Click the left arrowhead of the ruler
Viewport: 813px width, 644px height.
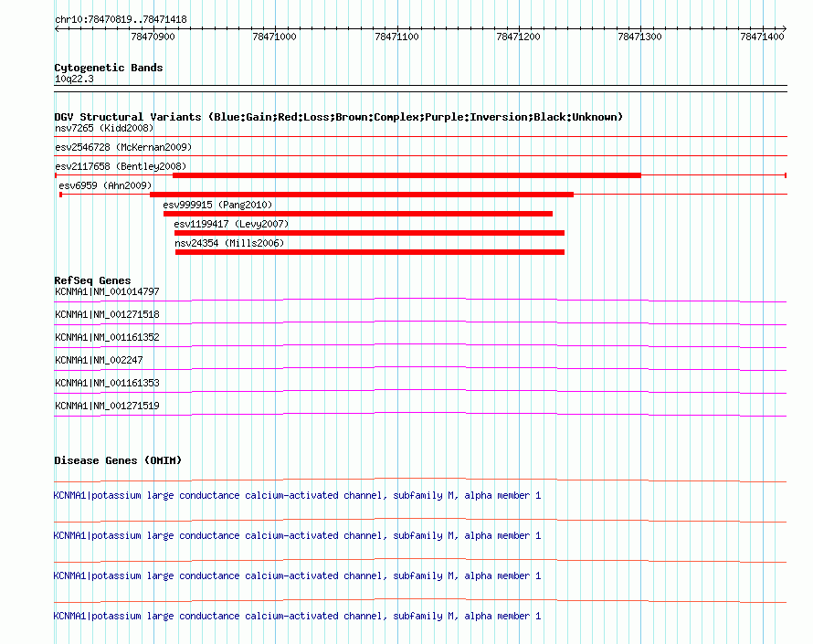click(57, 29)
